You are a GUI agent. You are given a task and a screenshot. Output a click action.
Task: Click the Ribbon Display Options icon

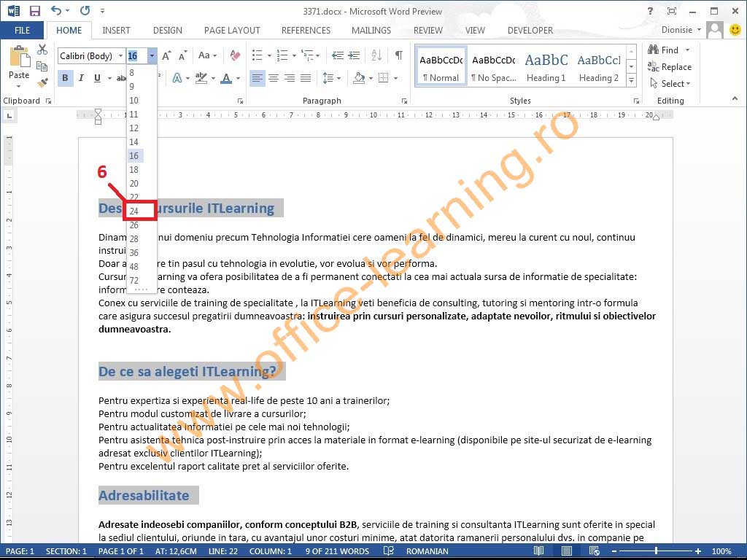pos(672,11)
